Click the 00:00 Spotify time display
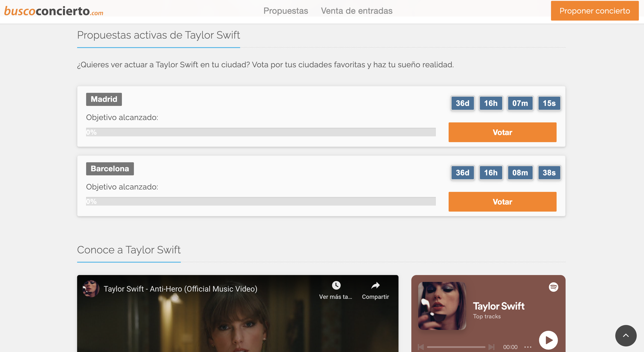 (x=510, y=347)
